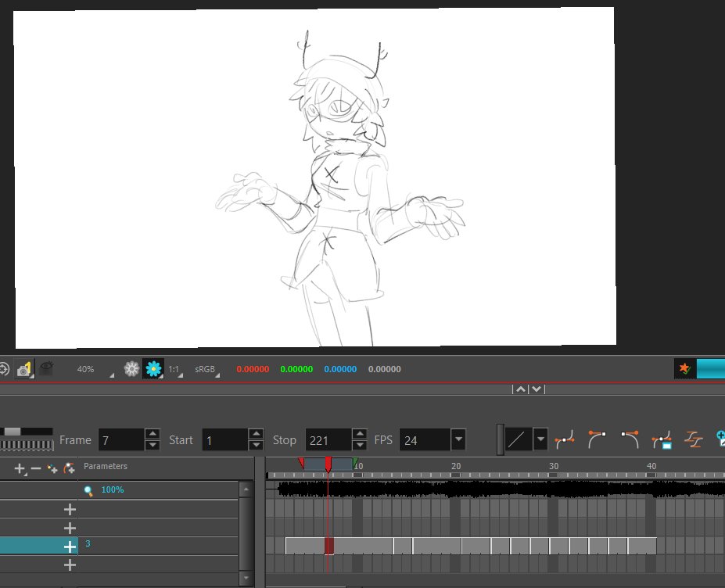Select the red highlighted exposure cell
This screenshot has width=725, height=588.
(329, 546)
